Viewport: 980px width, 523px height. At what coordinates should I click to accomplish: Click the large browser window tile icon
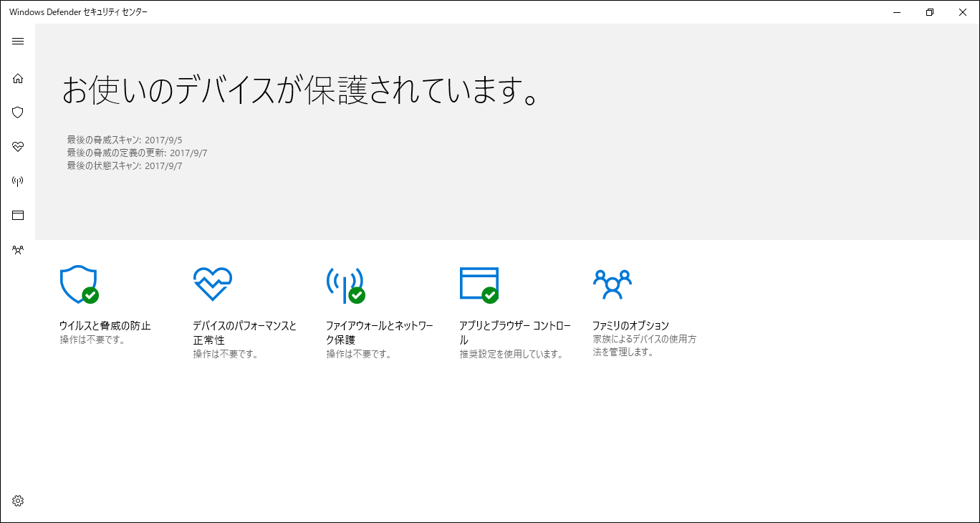coord(479,284)
